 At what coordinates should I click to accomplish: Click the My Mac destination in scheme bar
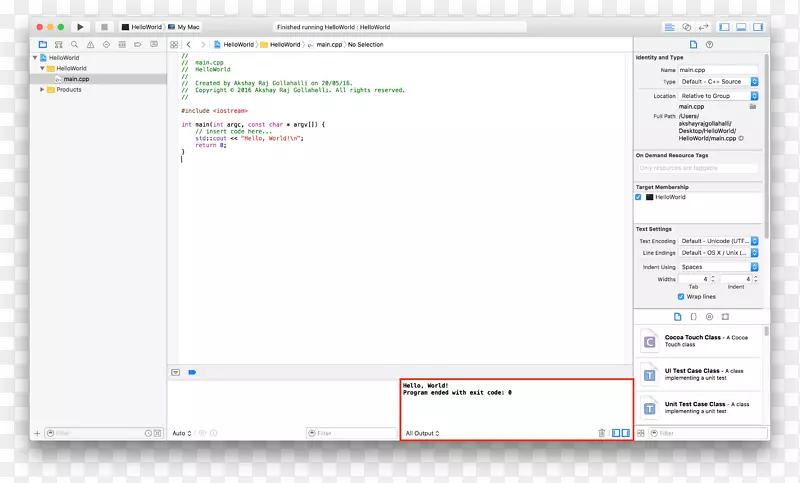(x=186, y=27)
